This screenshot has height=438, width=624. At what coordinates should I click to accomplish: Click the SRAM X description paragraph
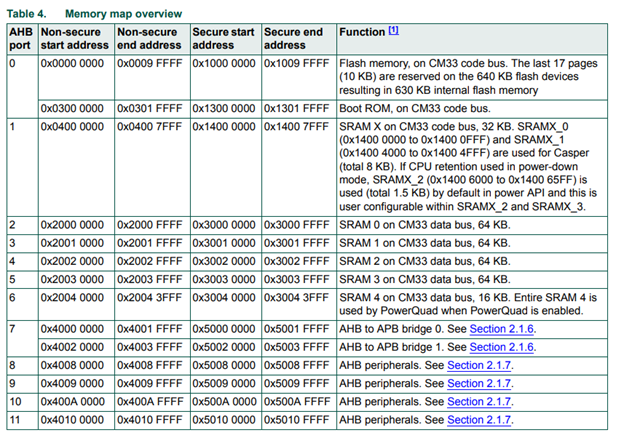pyautogui.click(x=468, y=167)
